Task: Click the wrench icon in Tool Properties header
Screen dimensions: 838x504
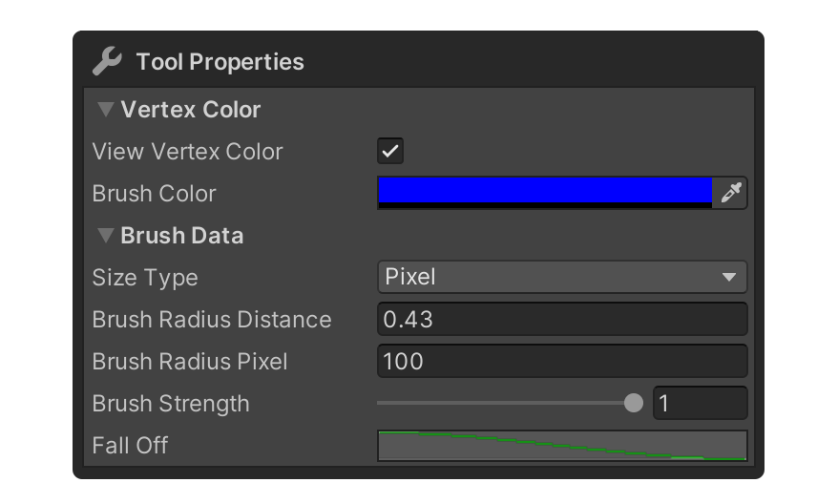Action: coord(107,61)
